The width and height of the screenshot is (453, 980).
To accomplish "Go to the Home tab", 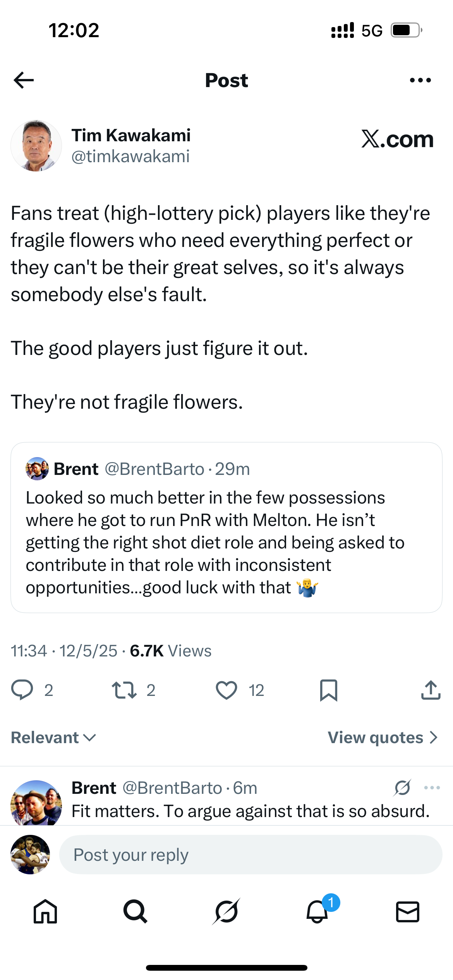I will (45, 911).
